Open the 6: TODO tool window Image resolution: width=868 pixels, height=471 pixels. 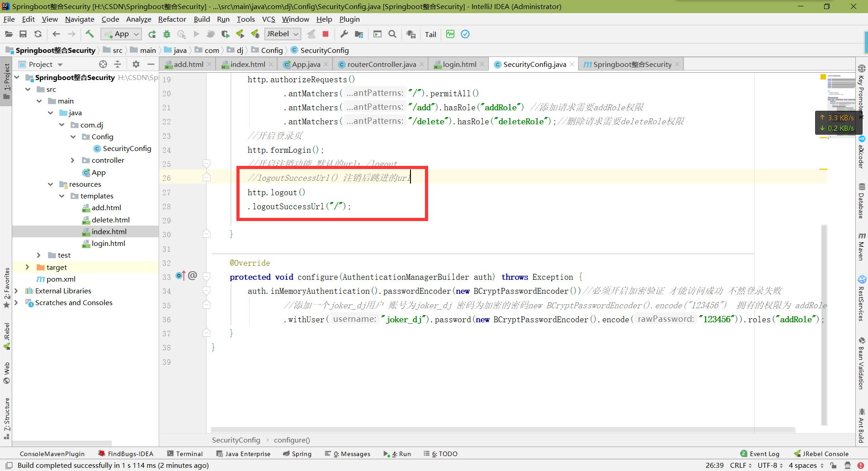[440, 453]
